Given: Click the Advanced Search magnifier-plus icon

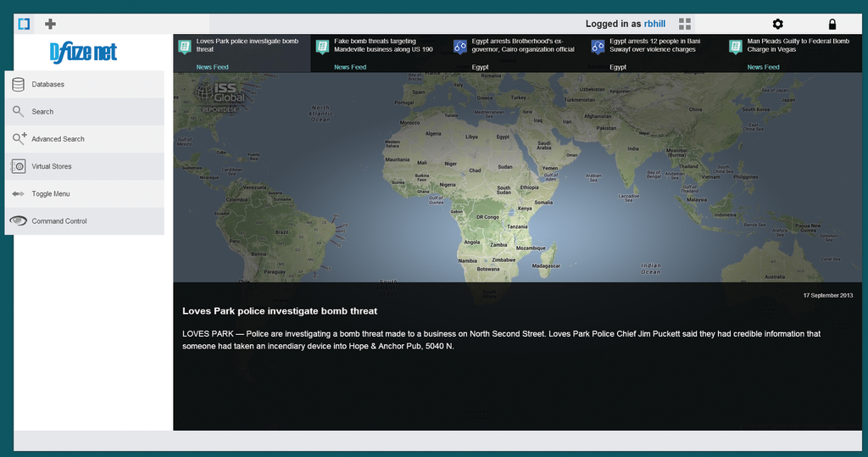Looking at the screenshot, I should click(19, 139).
